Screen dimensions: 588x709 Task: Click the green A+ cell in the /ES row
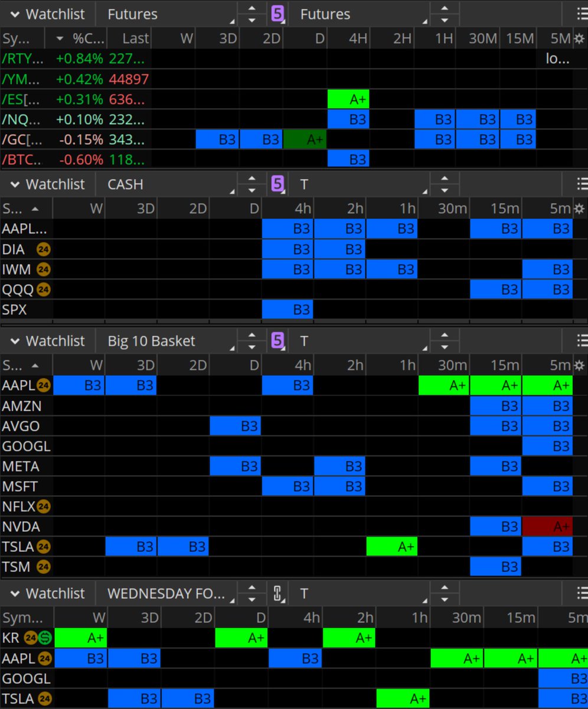pyautogui.click(x=348, y=99)
